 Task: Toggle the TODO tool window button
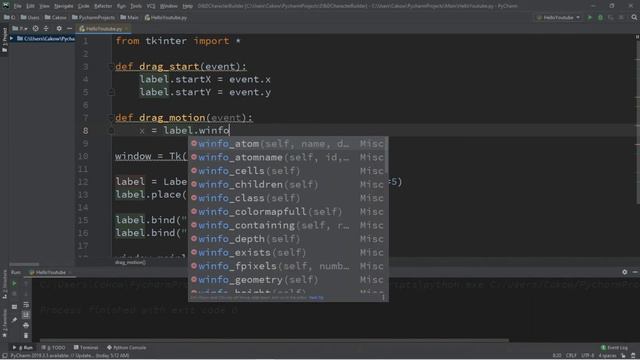pyautogui.click(x=53, y=348)
